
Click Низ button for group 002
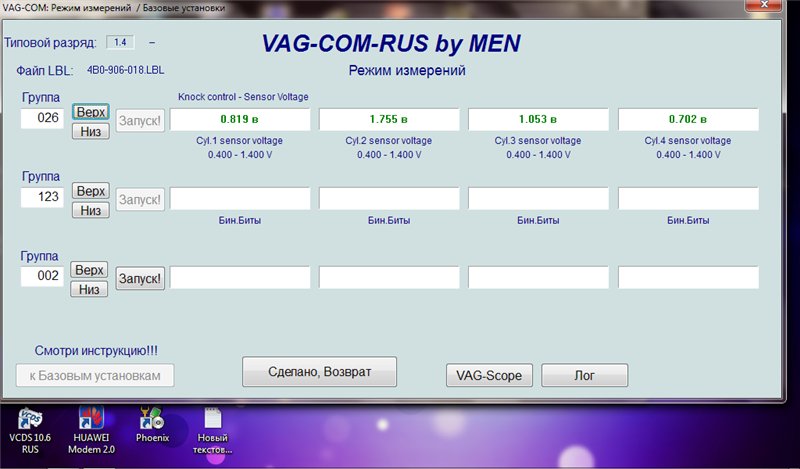pyautogui.click(x=89, y=289)
